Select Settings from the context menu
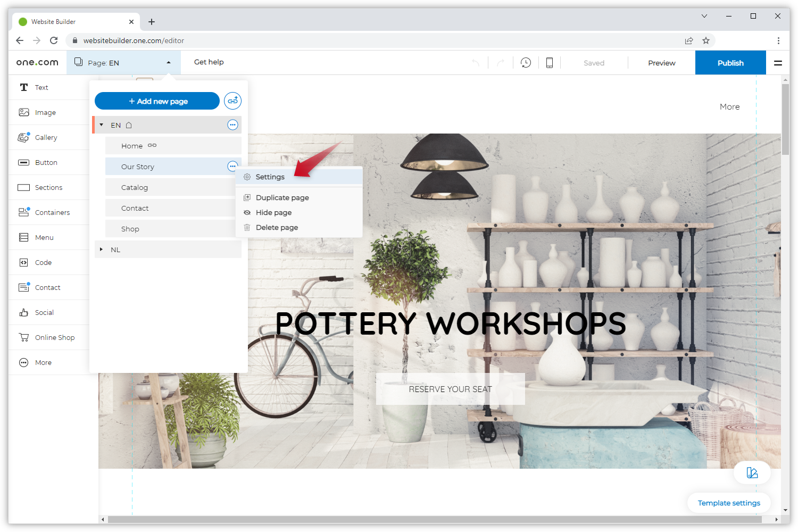 point(270,177)
